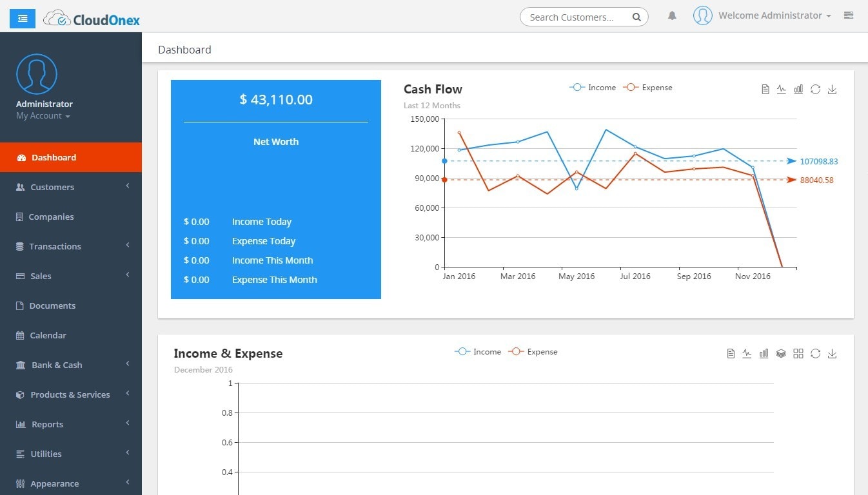
Task: Expand the Products & Services submenu chevron
Action: pos(128,393)
